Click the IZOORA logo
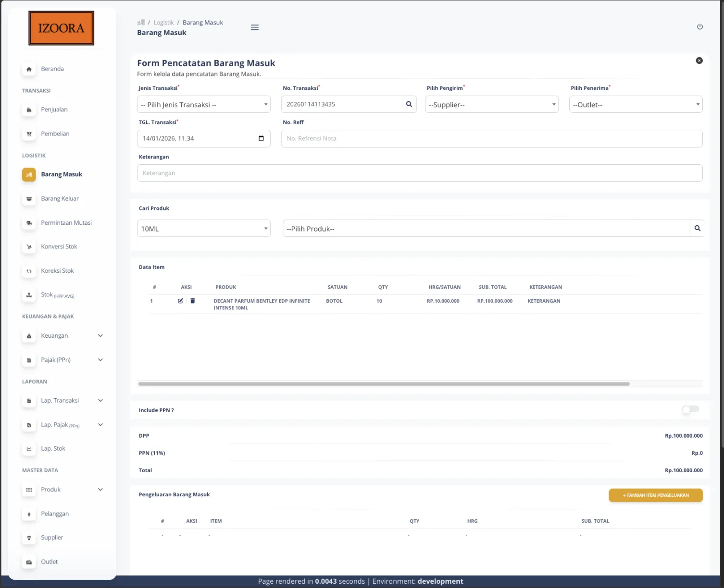Screen dimensions: 724x588 click(61, 28)
